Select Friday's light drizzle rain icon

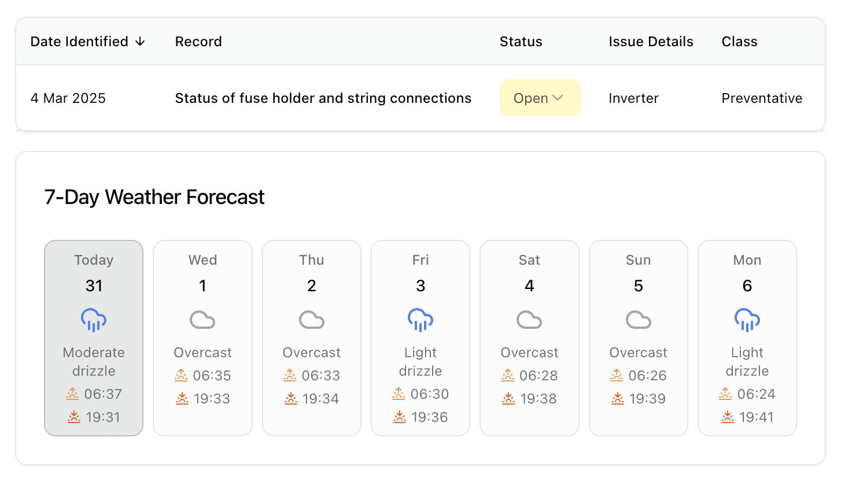pos(420,320)
